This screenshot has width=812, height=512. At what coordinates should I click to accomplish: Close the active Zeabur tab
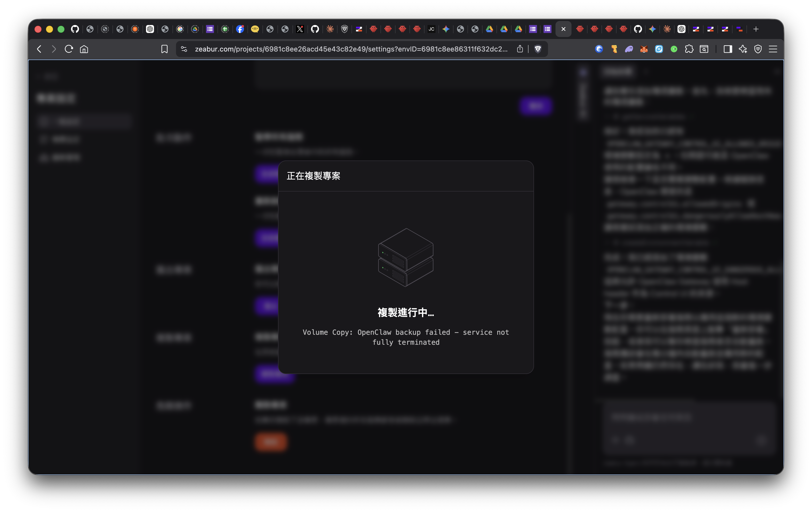(563, 29)
